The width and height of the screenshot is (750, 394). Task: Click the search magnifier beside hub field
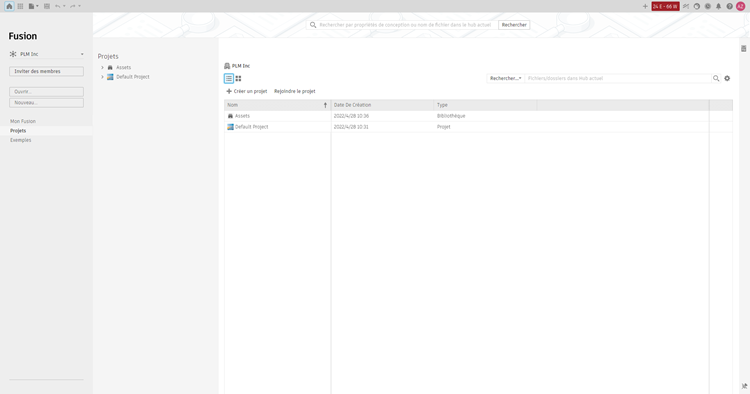[716, 78]
